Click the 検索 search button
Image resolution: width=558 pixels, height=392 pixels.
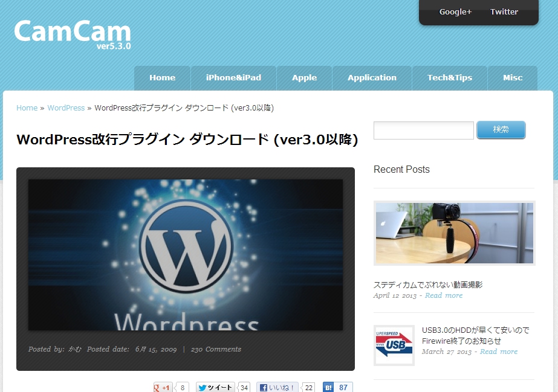click(x=501, y=130)
